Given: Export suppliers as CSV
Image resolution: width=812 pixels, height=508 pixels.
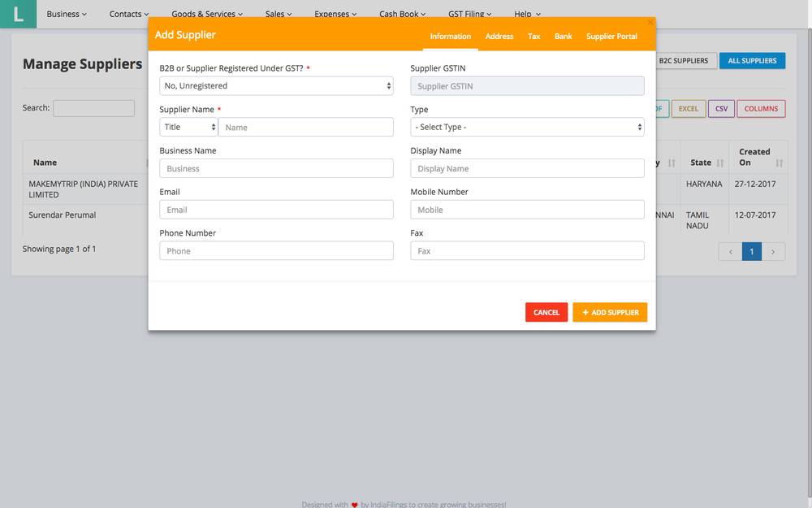Looking at the screenshot, I should click(721, 108).
